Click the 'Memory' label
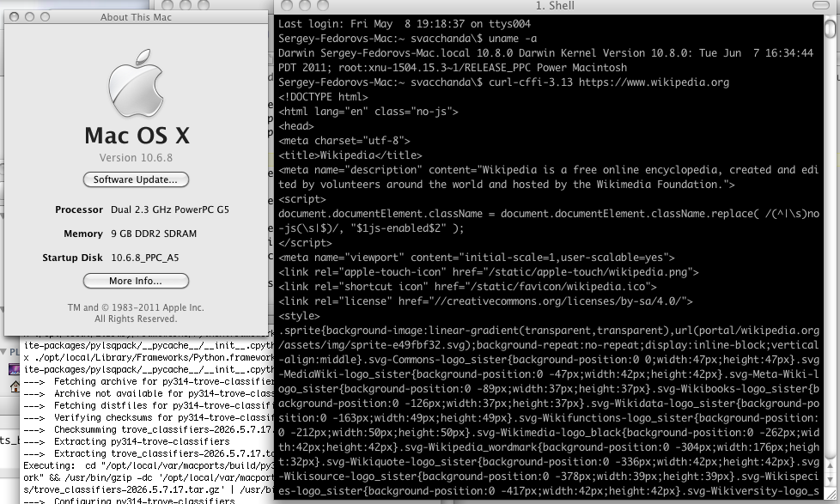 click(x=83, y=234)
